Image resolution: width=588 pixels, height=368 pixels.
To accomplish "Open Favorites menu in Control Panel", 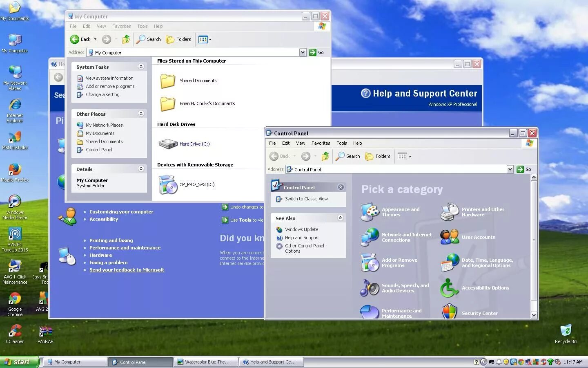I will pos(321,143).
